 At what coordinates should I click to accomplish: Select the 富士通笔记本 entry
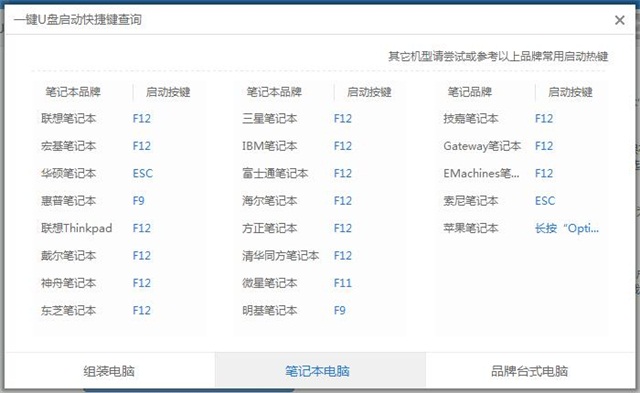click(275, 173)
